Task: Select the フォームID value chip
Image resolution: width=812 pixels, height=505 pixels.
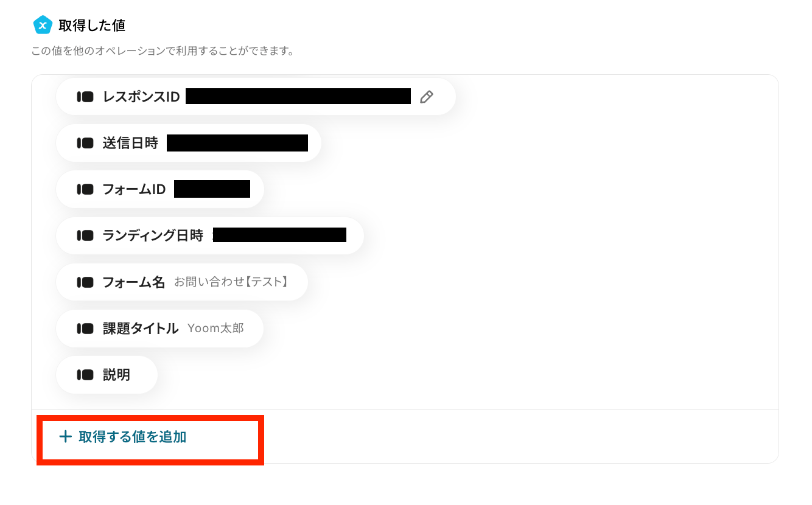Action: [160, 189]
